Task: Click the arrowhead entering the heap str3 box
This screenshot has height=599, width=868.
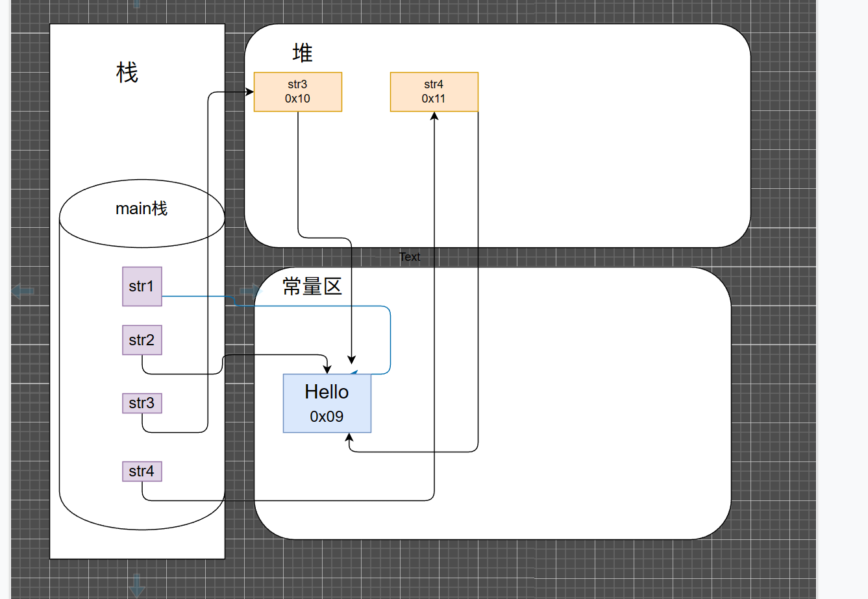Action: (x=249, y=92)
